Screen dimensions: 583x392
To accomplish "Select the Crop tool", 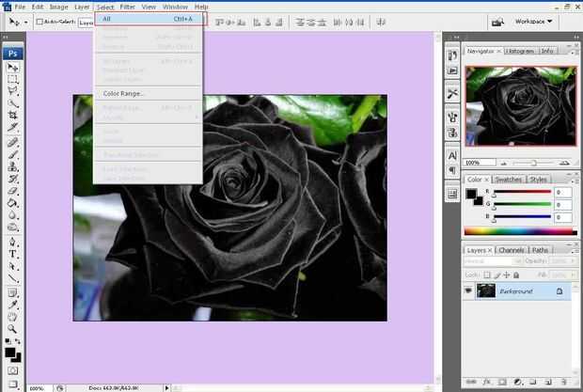I will [12, 115].
